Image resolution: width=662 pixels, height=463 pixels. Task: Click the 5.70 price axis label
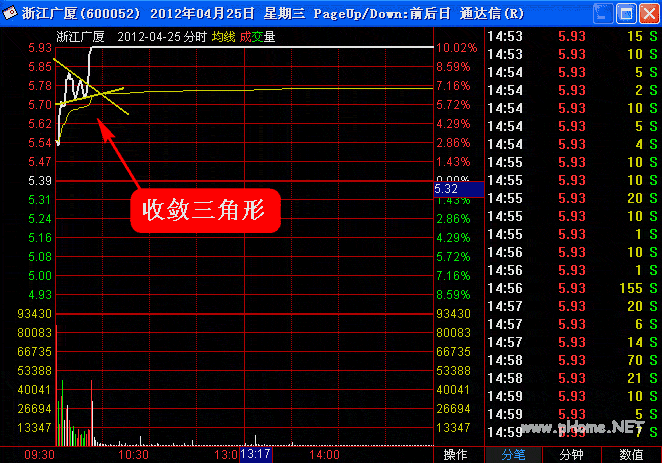coord(40,105)
